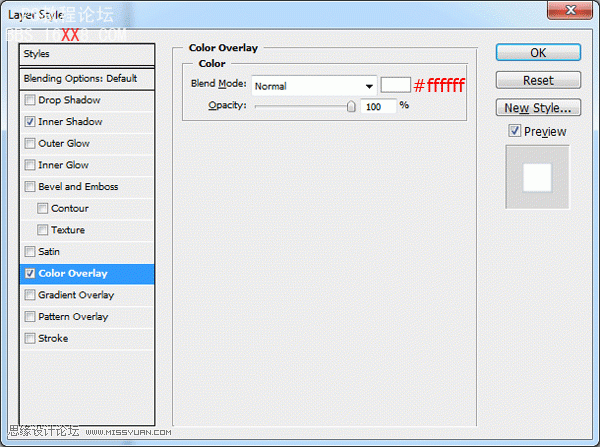600x447 pixels.
Task: Toggle the Preview checkbox
Action: [x=515, y=131]
